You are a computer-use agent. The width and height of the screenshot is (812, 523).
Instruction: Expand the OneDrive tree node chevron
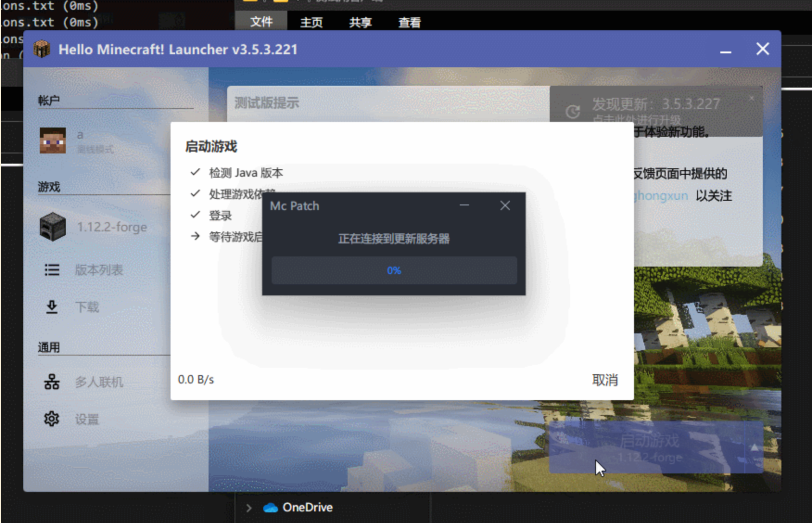click(249, 508)
